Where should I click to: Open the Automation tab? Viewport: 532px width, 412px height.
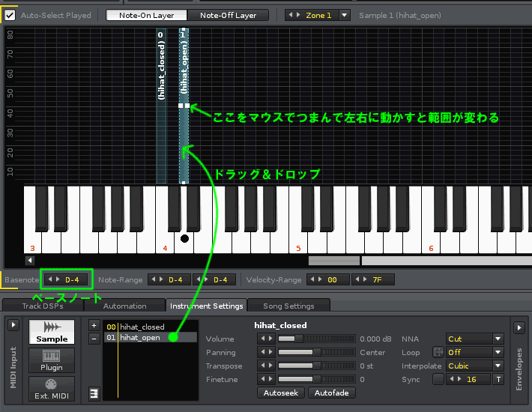point(125,306)
